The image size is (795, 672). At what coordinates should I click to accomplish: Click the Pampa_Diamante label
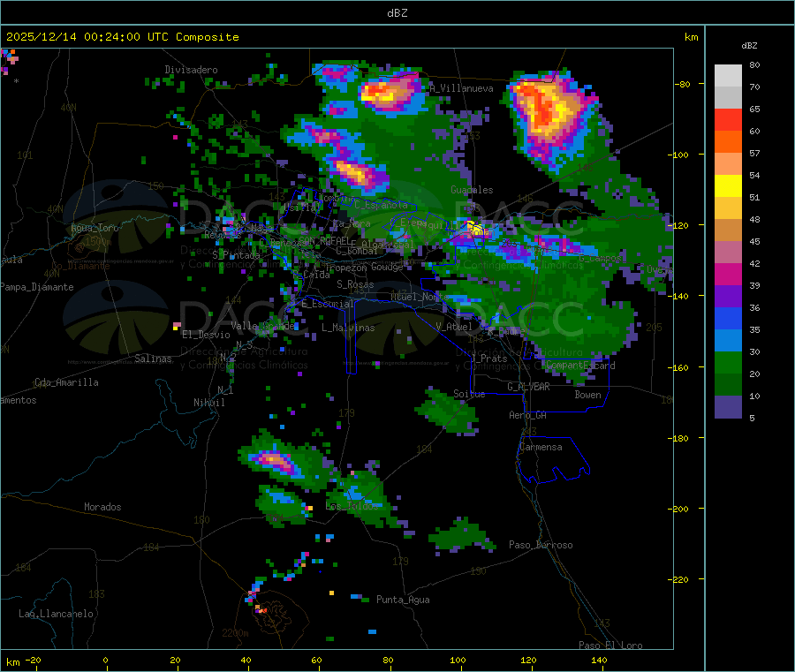pos(37,287)
